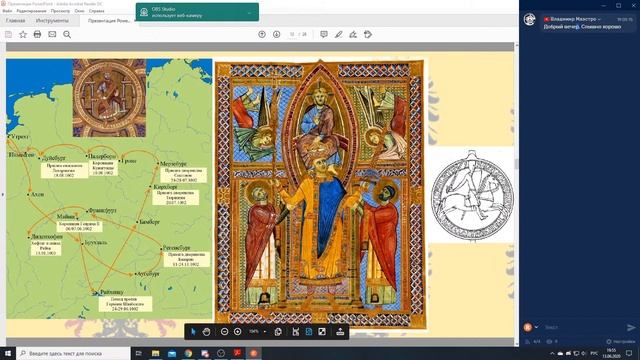This screenshot has height=360, width=640.
Task: Click the Save file icon in Acrobat toolbar
Action: pos(8,35)
